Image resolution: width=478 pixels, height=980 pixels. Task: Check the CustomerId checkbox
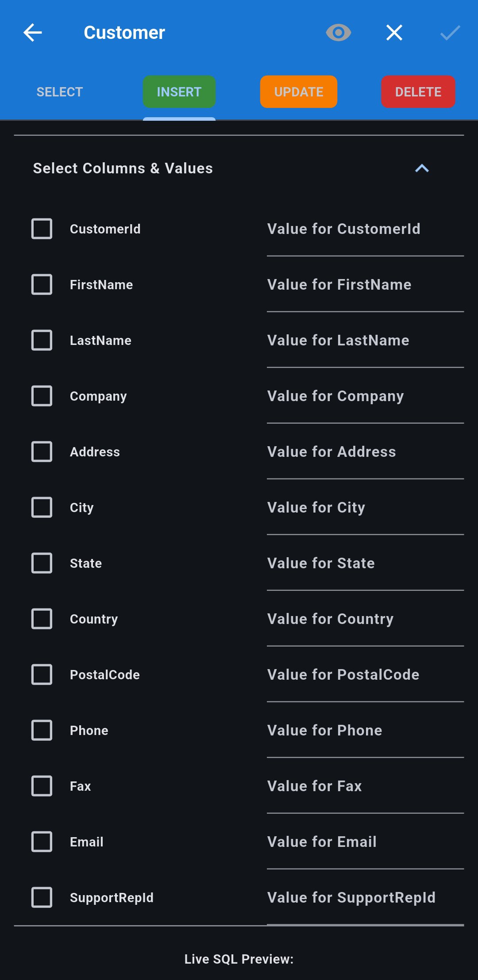click(42, 229)
